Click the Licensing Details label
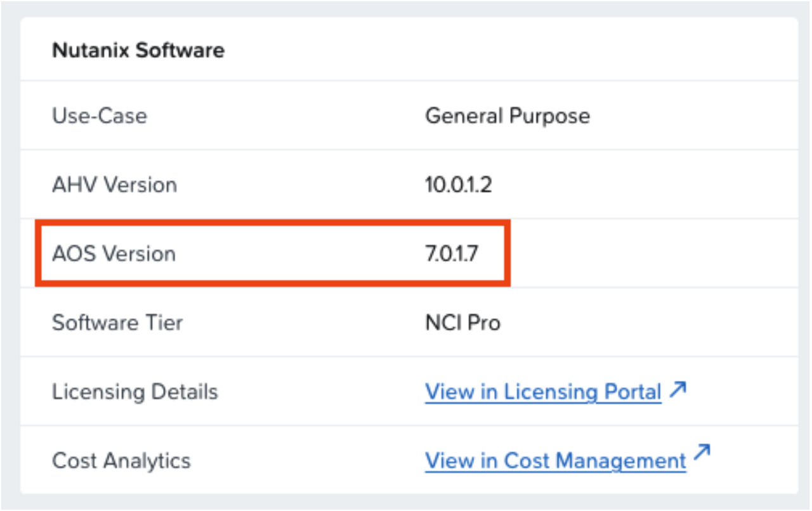The width and height of the screenshot is (812, 511). pyautogui.click(x=136, y=392)
